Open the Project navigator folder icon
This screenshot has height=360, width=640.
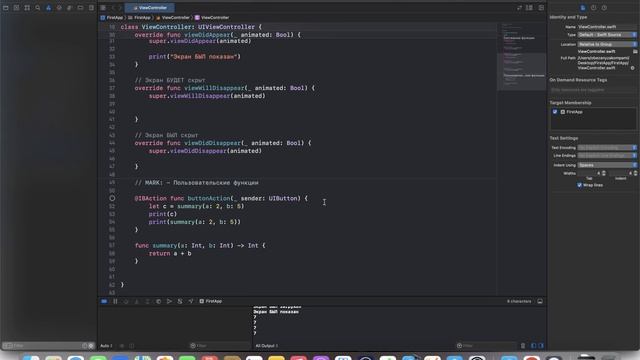[6, 8]
